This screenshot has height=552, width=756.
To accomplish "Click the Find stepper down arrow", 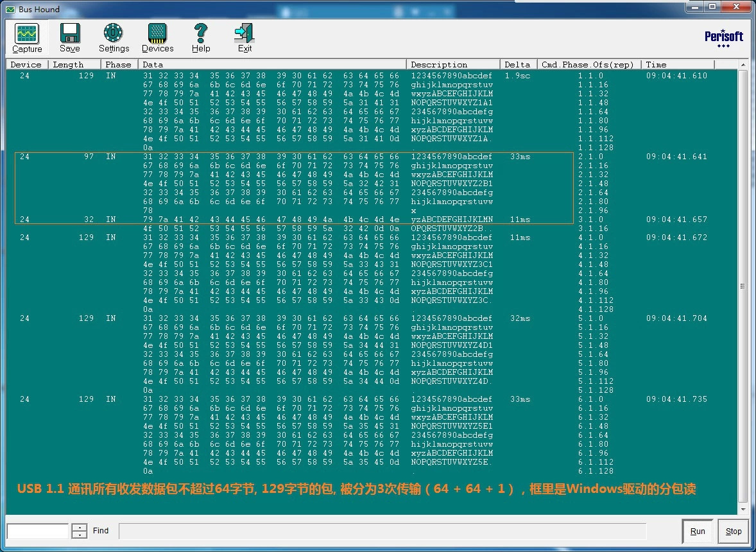I will pos(79,535).
